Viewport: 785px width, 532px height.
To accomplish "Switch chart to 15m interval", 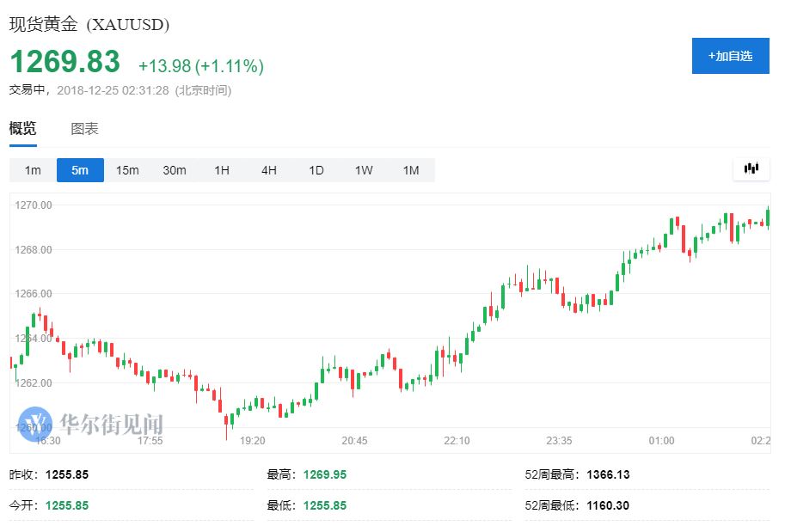I will pos(127,170).
